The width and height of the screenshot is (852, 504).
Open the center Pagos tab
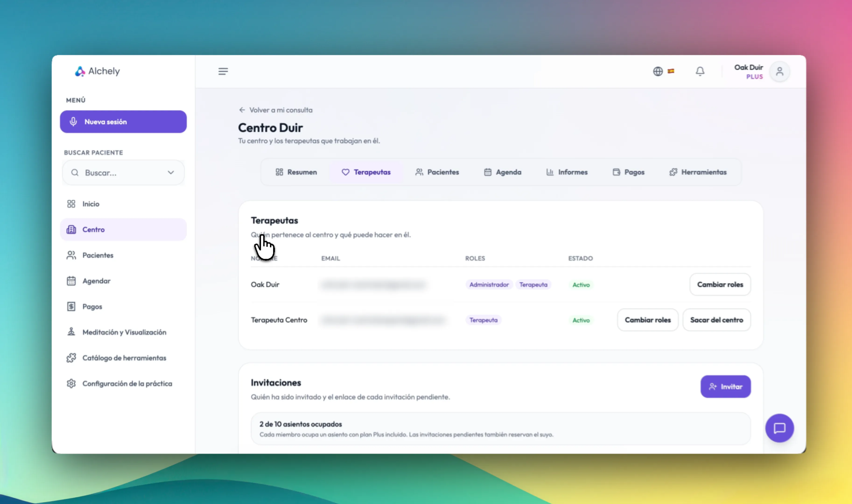pos(629,172)
